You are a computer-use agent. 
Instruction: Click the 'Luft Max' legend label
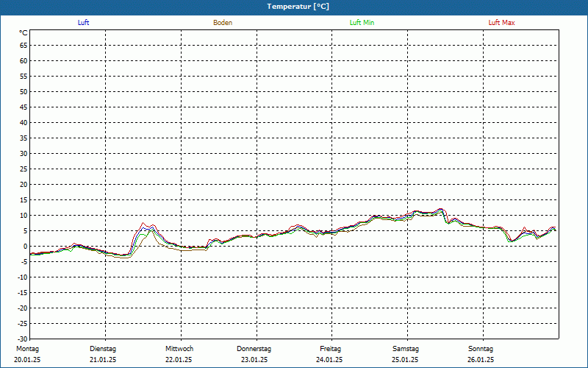pos(501,23)
